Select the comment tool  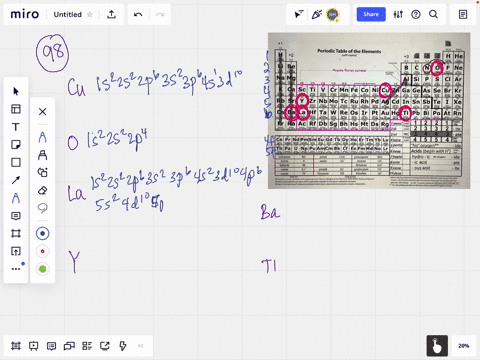tap(16, 216)
